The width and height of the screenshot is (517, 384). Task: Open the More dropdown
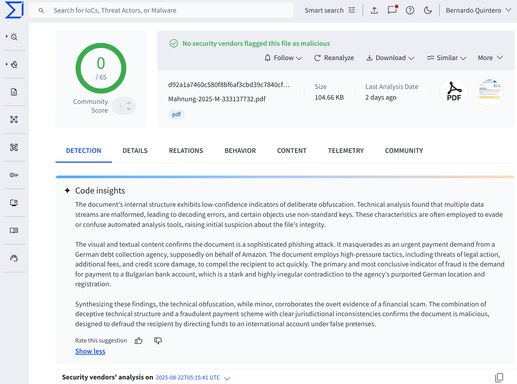click(x=490, y=58)
